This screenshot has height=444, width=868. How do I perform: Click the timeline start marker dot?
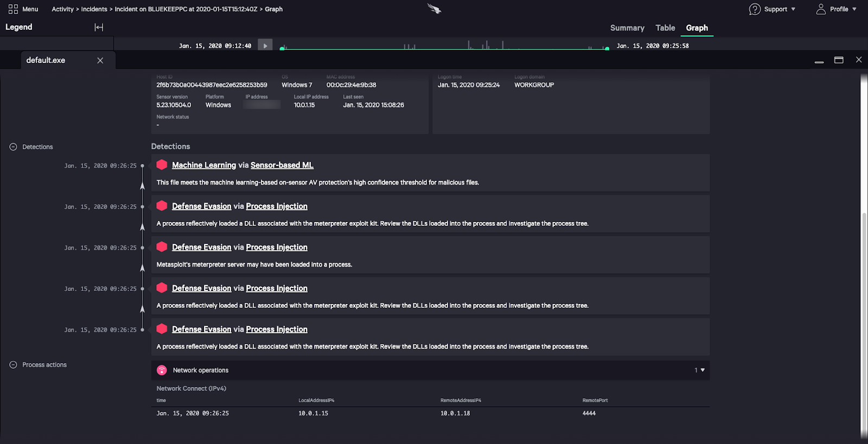tap(282, 49)
